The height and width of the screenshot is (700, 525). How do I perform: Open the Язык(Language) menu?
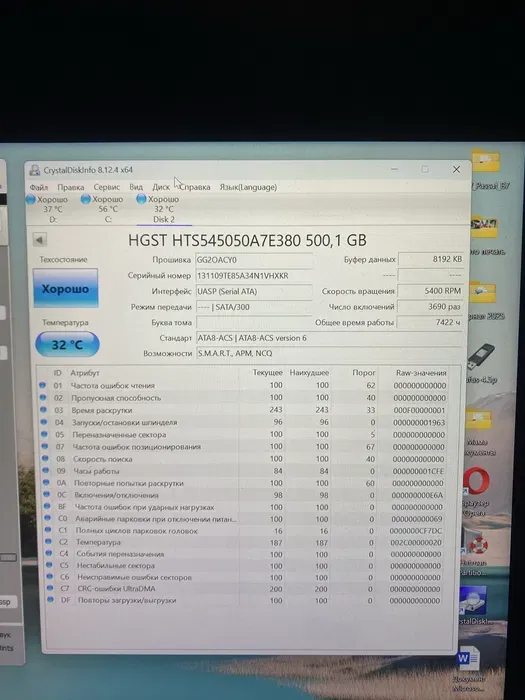pyautogui.click(x=248, y=187)
